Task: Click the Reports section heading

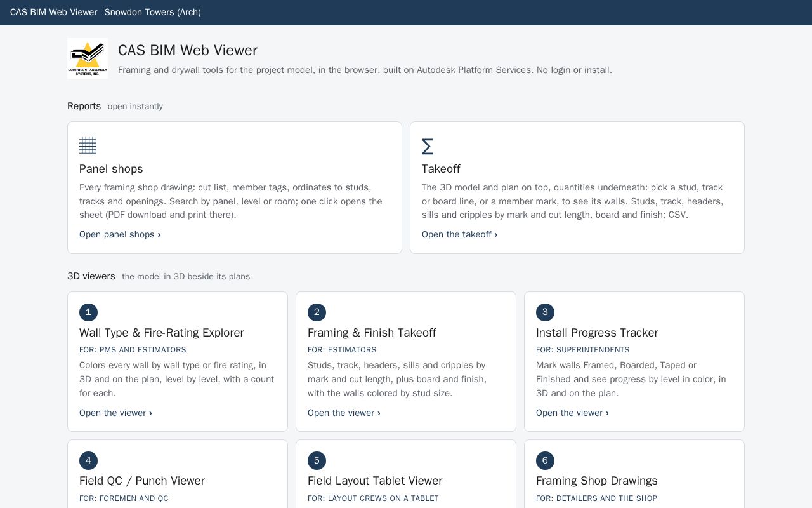Action: (x=84, y=106)
